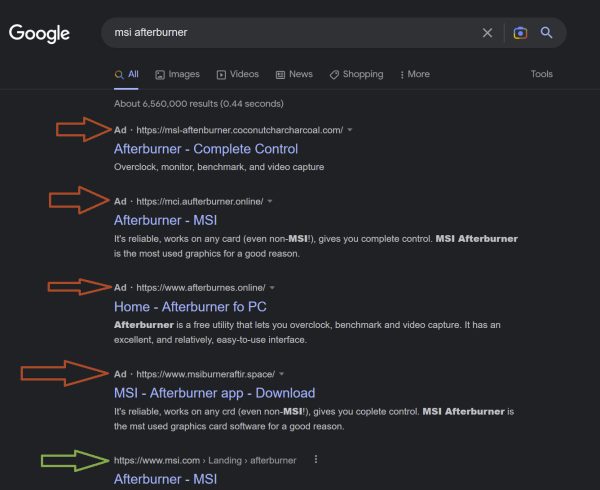Switch to the Videos tab
The width and height of the screenshot is (600, 490).
click(x=238, y=74)
